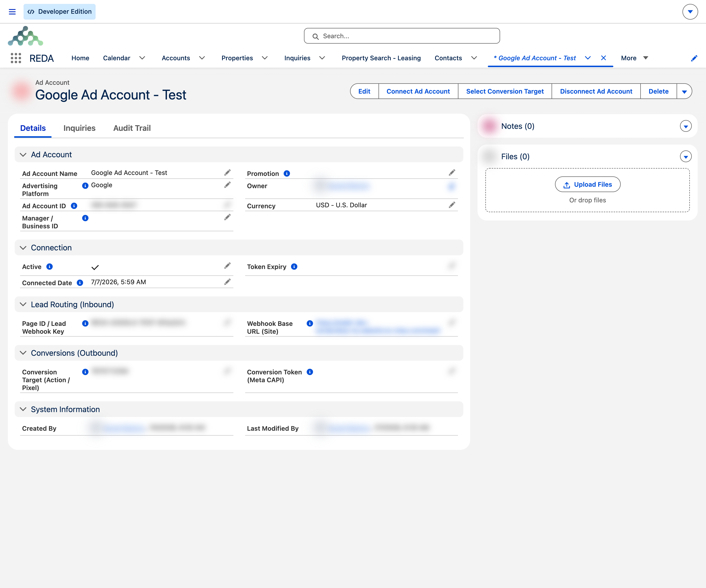Screen dimensions: 706x588
Task: Open the hamburger menu icon
Action: [x=12, y=12]
